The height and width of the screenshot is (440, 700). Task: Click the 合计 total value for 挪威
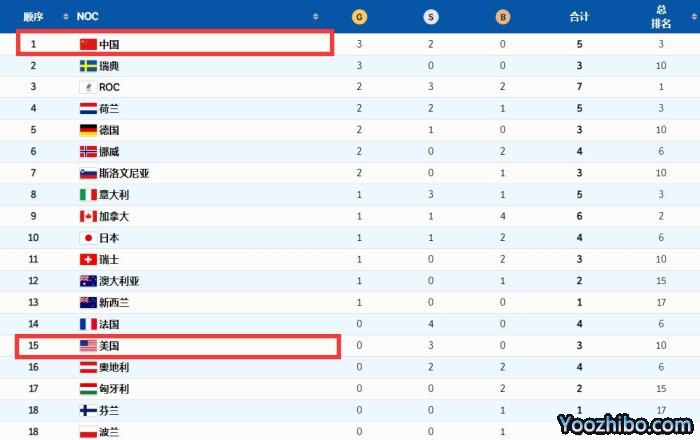point(578,152)
